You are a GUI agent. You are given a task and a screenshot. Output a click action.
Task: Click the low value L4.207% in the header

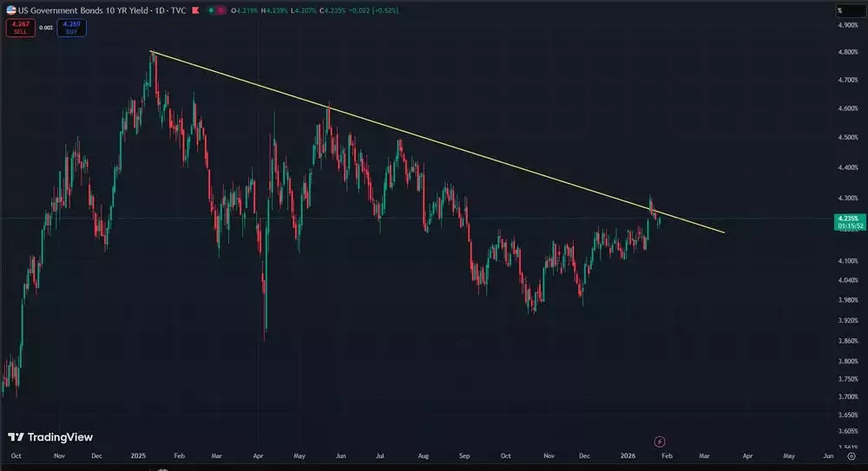click(303, 10)
